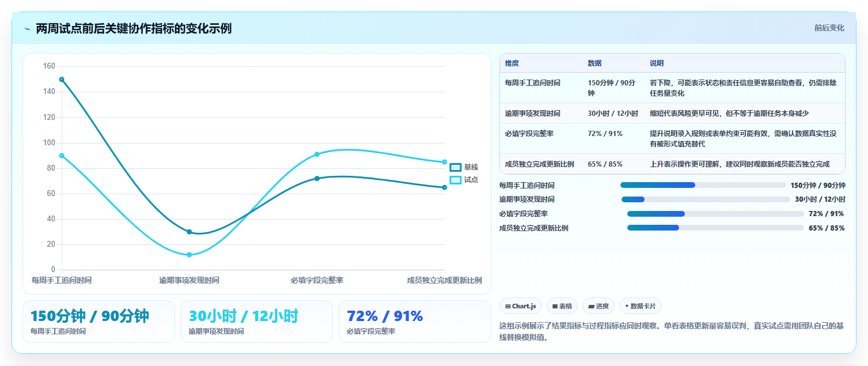Screen dimensions: 868x366
Task: Click the 说明 column header
Action: (x=657, y=63)
